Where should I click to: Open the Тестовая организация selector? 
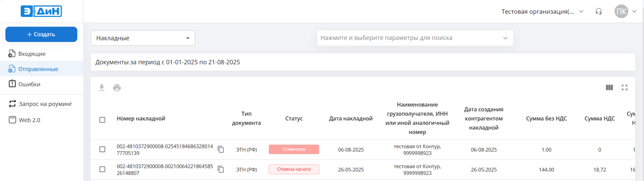tap(542, 12)
